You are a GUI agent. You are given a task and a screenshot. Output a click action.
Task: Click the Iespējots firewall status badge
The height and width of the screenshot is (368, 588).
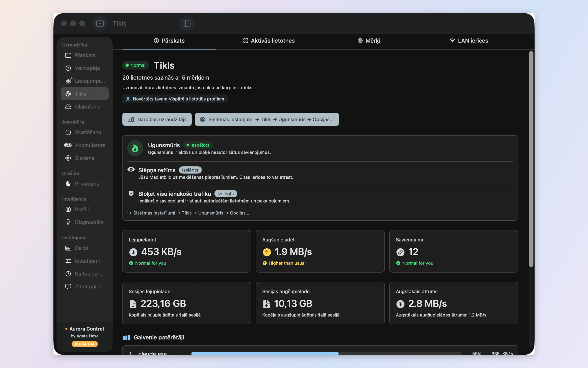(x=198, y=145)
